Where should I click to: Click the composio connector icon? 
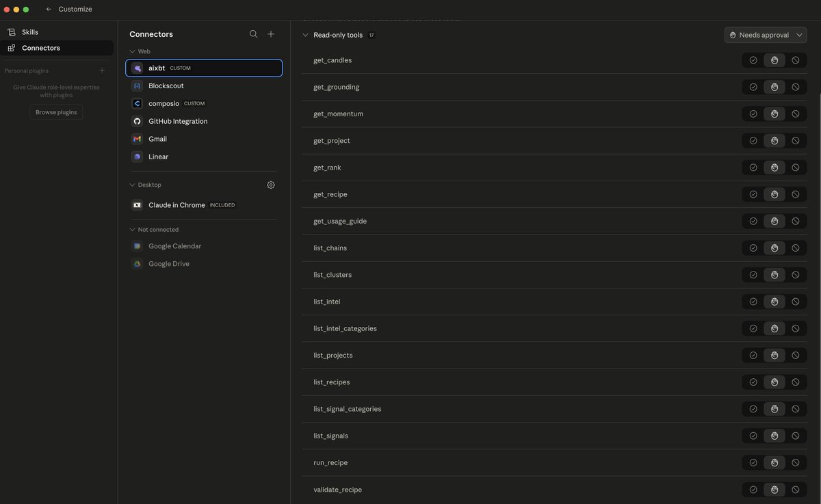point(137,104)
